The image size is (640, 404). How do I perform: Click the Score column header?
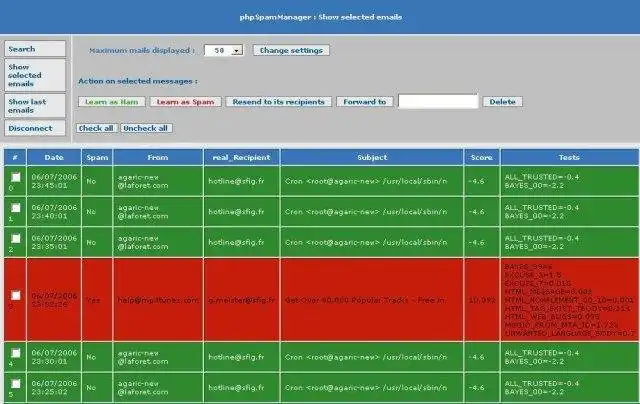point(482,157)
